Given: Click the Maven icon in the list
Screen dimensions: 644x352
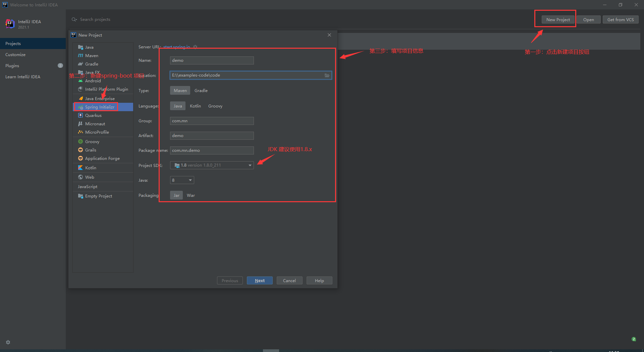Looking at the screenshot, I should (80, 56).
